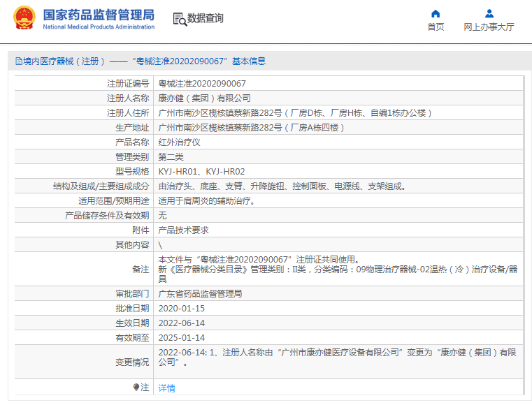Click the 网上办事大厅 person icon
The height and width of the screenshot is (405, 532).
pos(489,13)
